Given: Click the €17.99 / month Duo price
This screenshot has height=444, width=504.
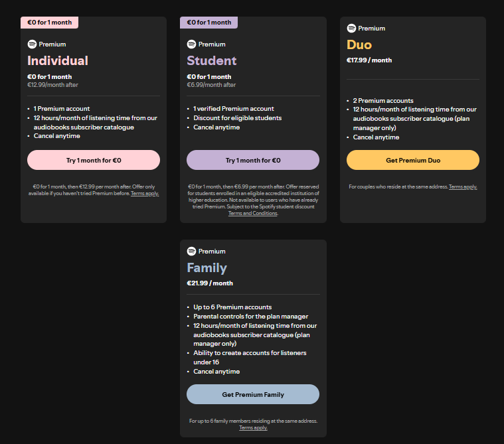Looking at the screenshot, I should 369,60.
